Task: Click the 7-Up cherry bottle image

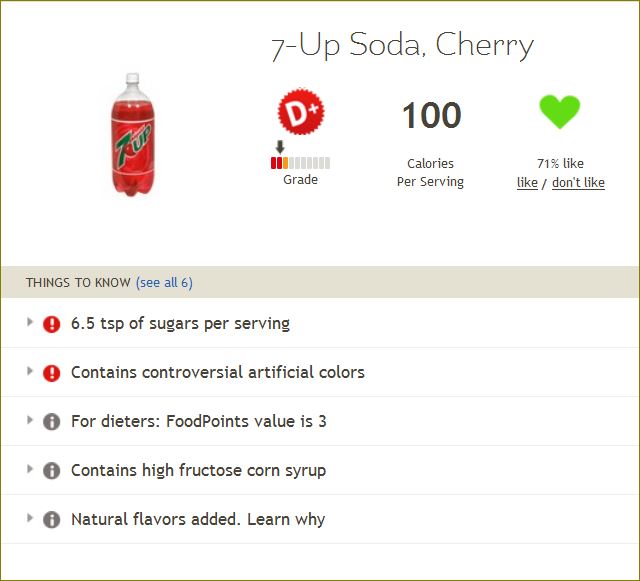Action: (133, 134)
